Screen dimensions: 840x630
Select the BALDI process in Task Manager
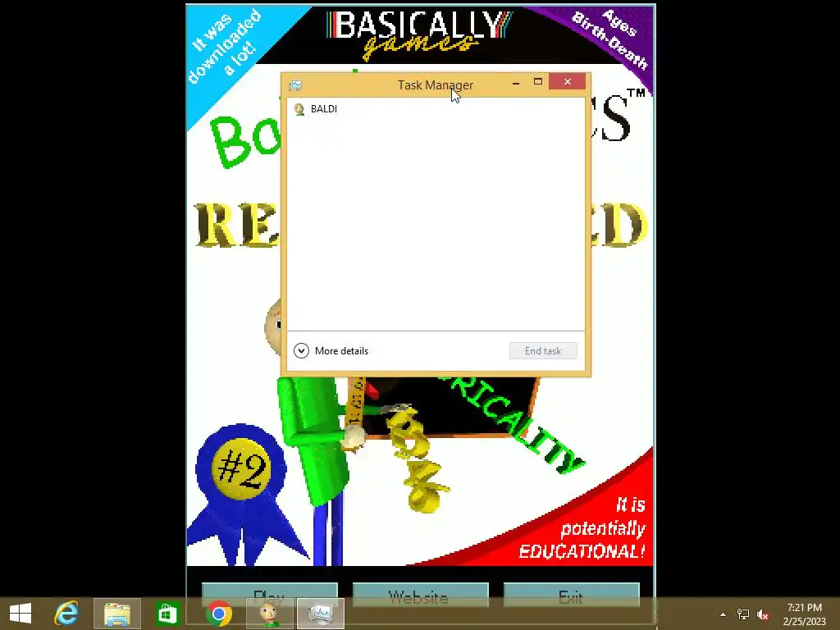coord(436,109)
